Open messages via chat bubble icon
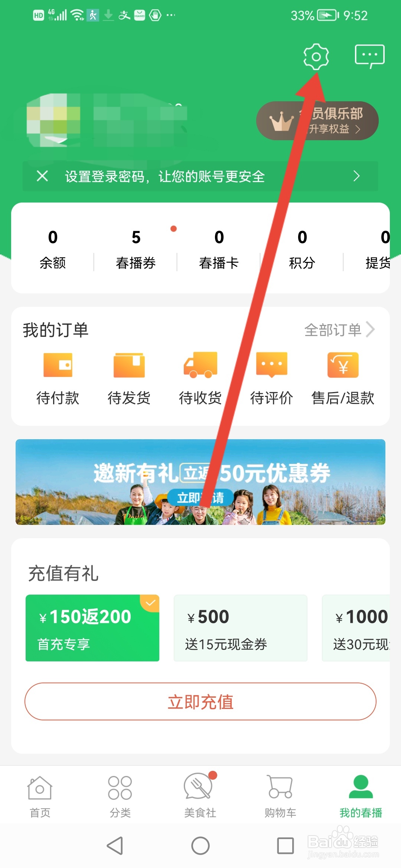Image resolution: width=401 pixels, height=868 pixels. click(x=369, y=56)
